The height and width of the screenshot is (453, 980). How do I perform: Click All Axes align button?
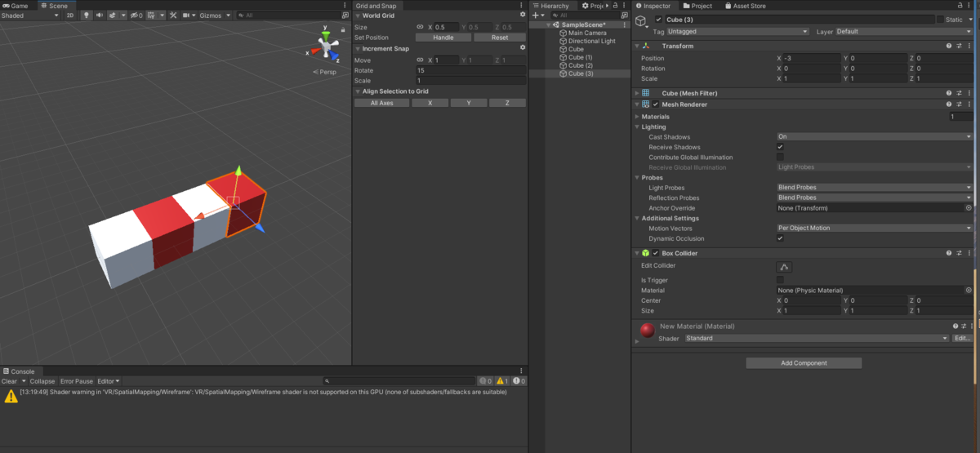(x=381, y=103)
